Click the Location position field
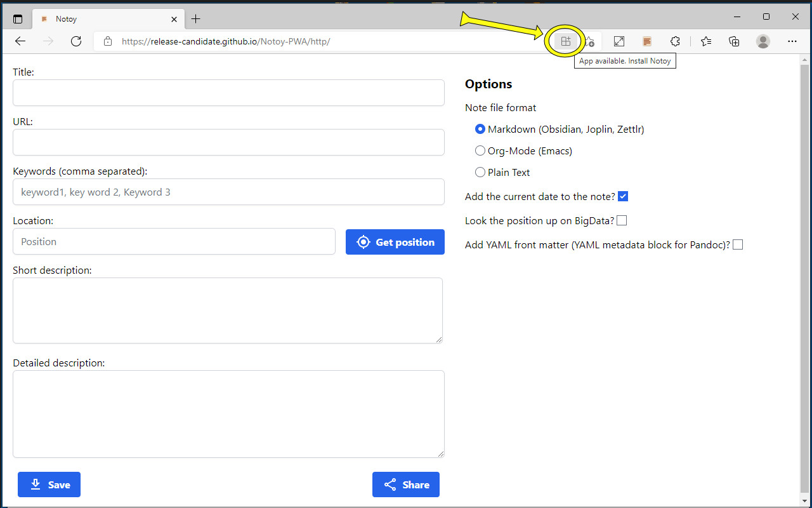812x508 pixels. tap(174, 241)
